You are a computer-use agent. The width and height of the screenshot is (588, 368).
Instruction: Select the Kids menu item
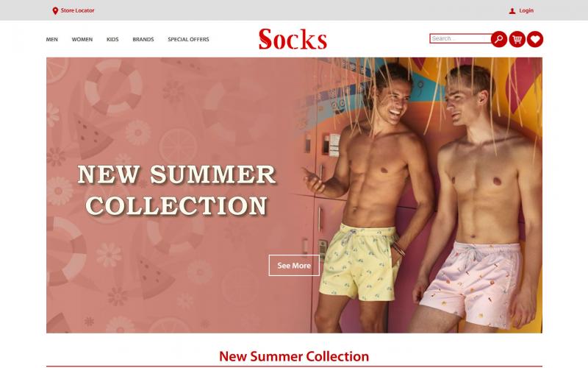pos(112,40)
